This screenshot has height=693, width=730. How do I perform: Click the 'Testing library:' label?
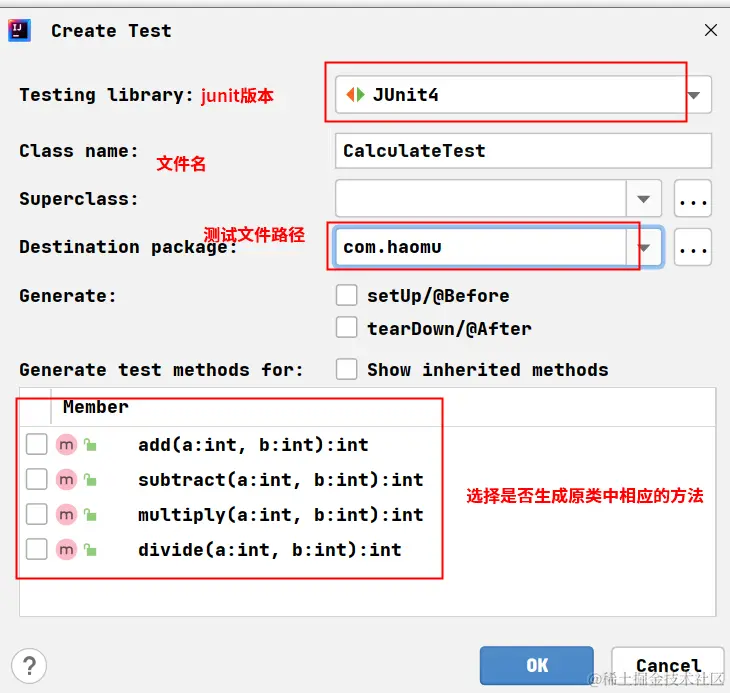click(x=106, y=95)
